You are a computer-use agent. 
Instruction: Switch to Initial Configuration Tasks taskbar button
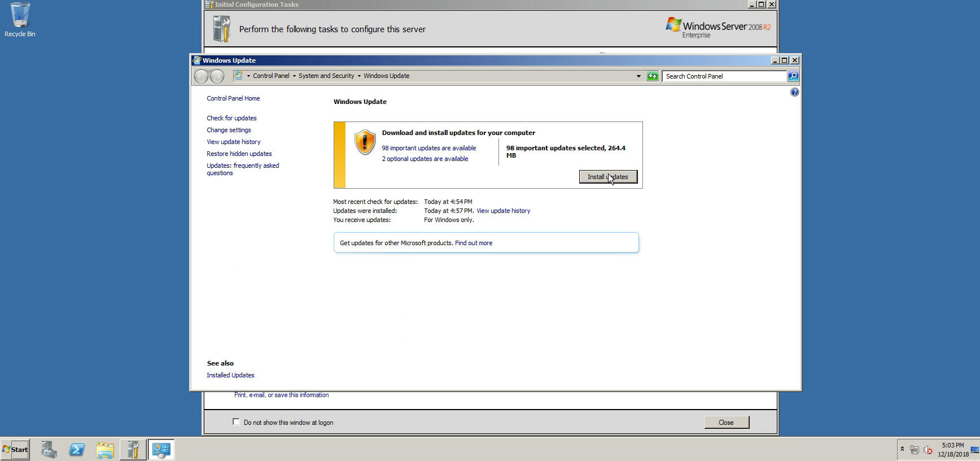point(133,450)
